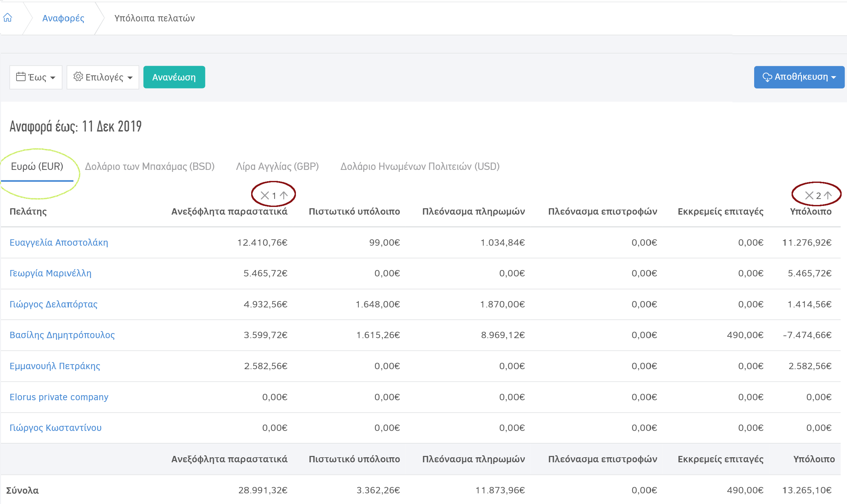
Task: Click the Σύνολα totals label
Action: pos(22,490)
